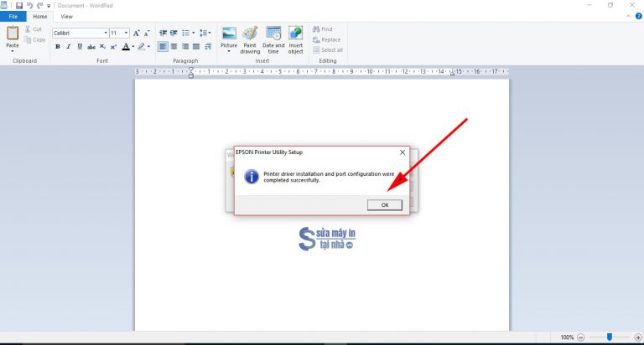Open the Calibri font family dropdown
The image size is (644, 345).
coord(106,33)
